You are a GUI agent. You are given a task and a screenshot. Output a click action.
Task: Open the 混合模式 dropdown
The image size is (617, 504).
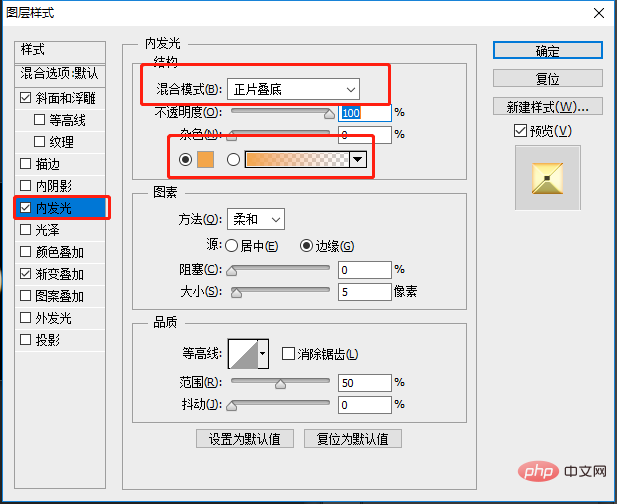293,89
